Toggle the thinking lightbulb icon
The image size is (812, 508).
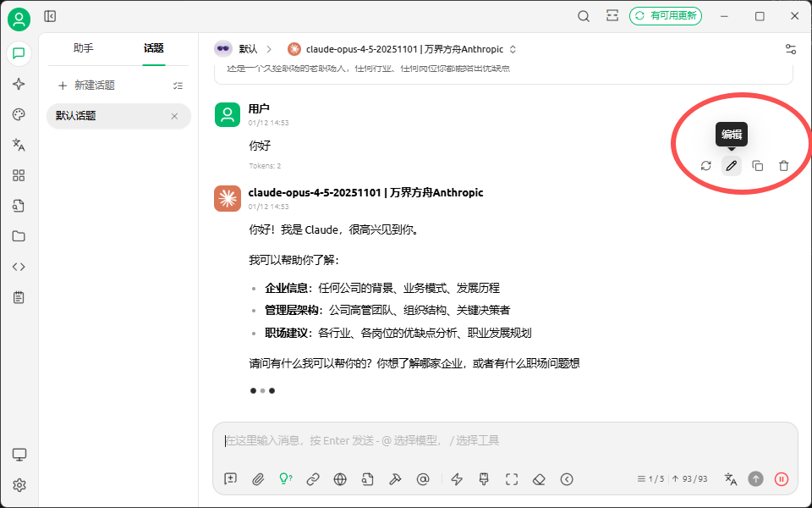(x=285, y=479)
